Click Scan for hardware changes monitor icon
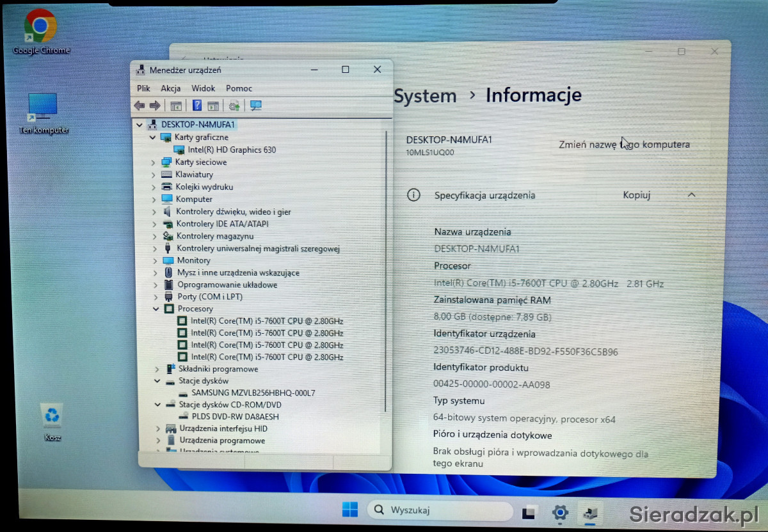The width and height of the screenshot is (768, 532). [x=256, y=106]
